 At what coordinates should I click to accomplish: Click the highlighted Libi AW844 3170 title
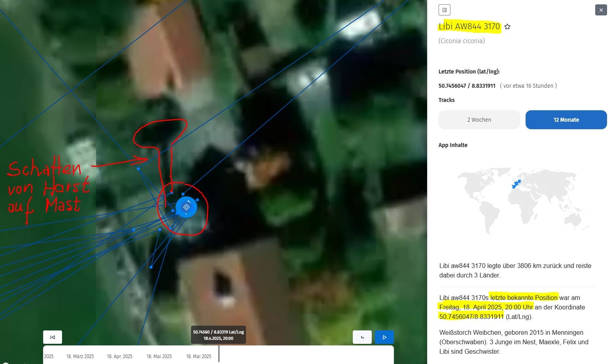pos(469,26)
